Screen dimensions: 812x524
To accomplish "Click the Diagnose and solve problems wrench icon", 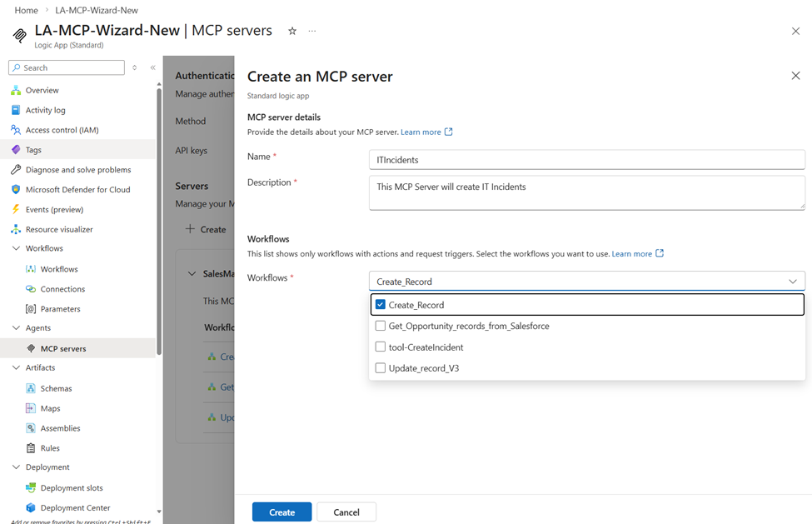I will (x=16, y=169).
